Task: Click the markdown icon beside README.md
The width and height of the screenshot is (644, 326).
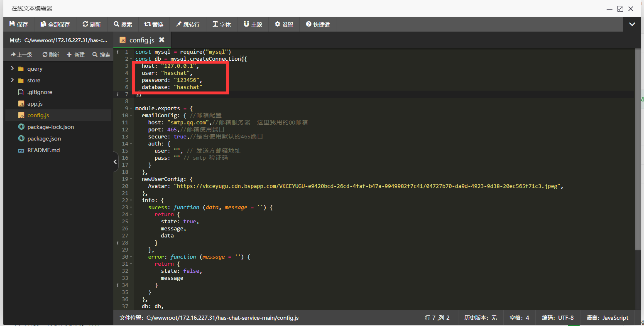Action: click(x=21, y=150)
